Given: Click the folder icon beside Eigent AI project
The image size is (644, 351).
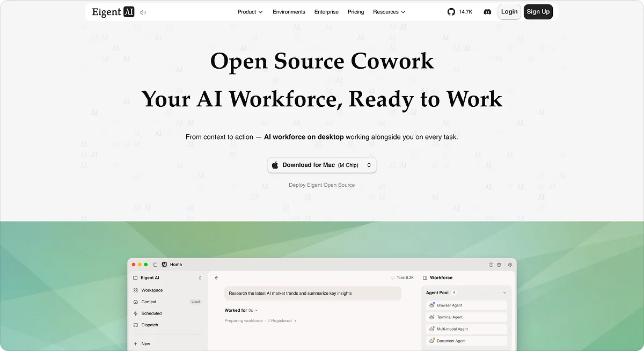Looking at the screenshot, I should coord(135,278).
